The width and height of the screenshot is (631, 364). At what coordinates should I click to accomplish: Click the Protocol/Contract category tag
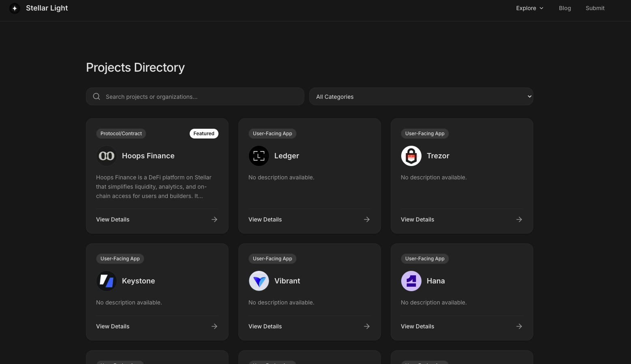pos(121,134)
